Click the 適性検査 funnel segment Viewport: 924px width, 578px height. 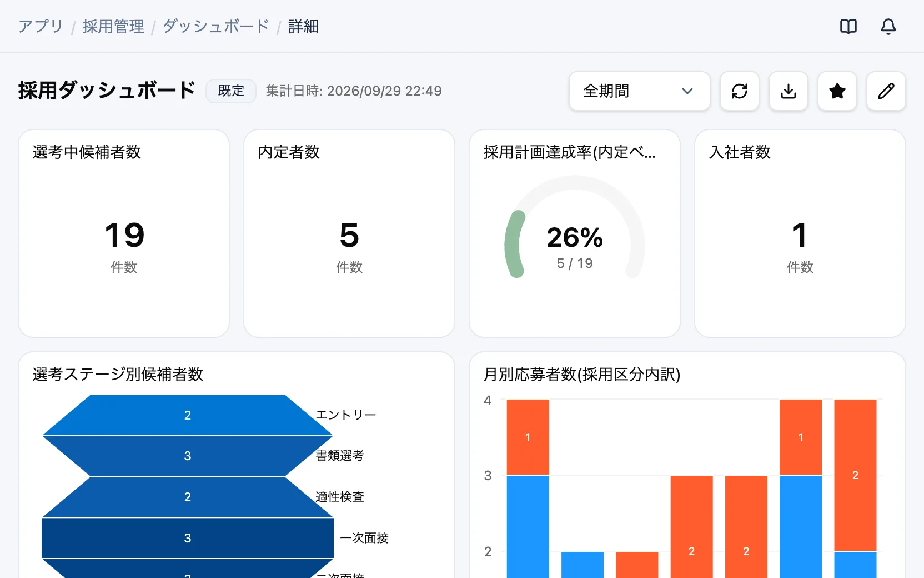[188, 497]
